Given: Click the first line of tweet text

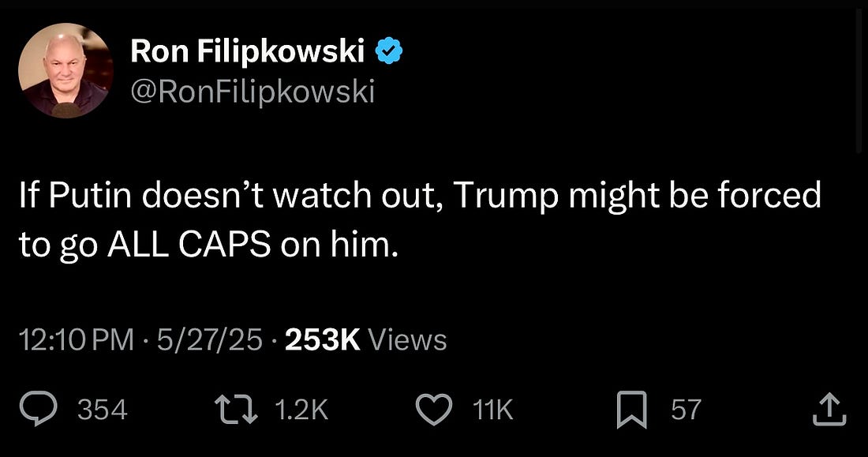Looking at the screenshot, I should (x=420, y=196).
